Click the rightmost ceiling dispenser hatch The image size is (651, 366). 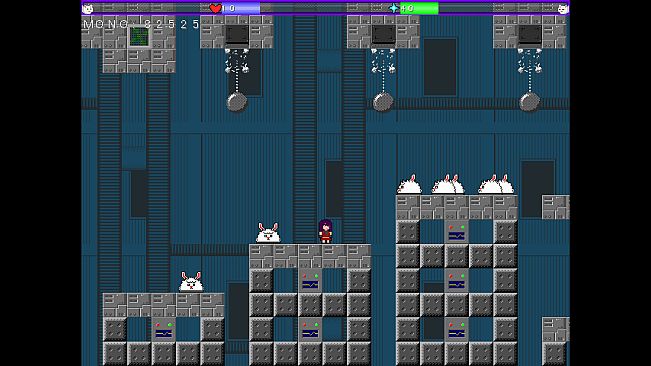(x=529, y=35)
